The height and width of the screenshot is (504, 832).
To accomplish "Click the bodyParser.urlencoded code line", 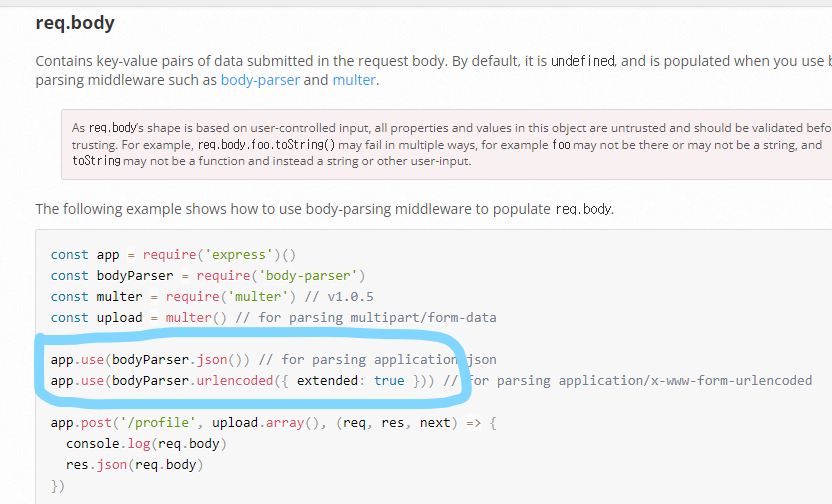I will tap(431, 380).
